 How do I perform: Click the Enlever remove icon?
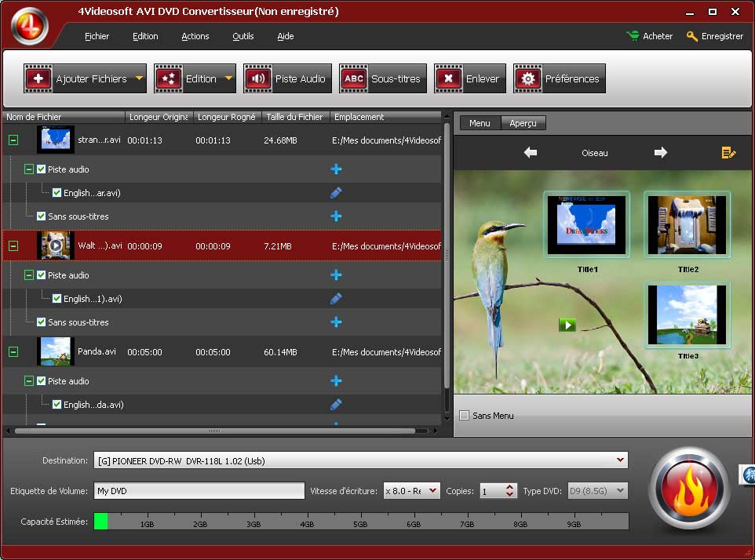pos(448,78)
